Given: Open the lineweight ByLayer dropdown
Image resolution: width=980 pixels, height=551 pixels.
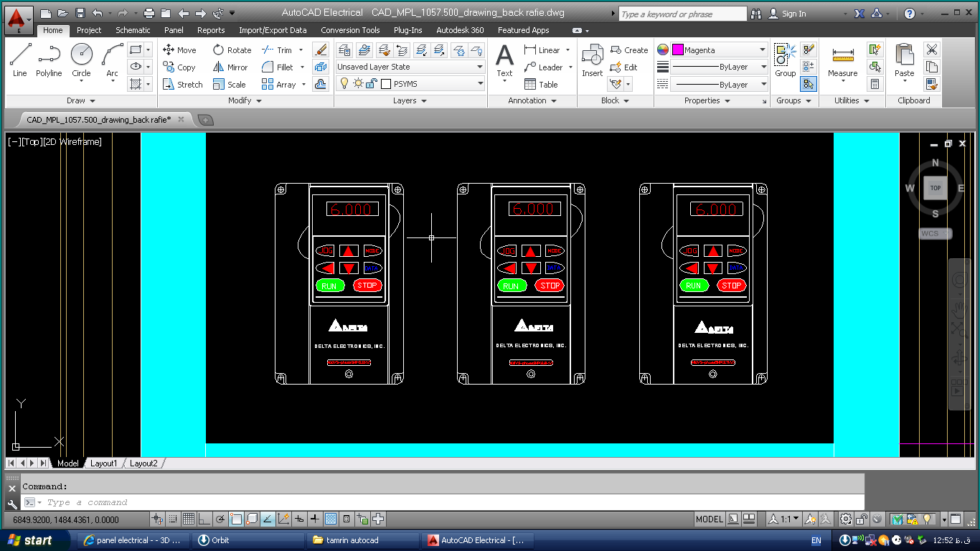Looking at the screenshot, I should click(720, 67).
